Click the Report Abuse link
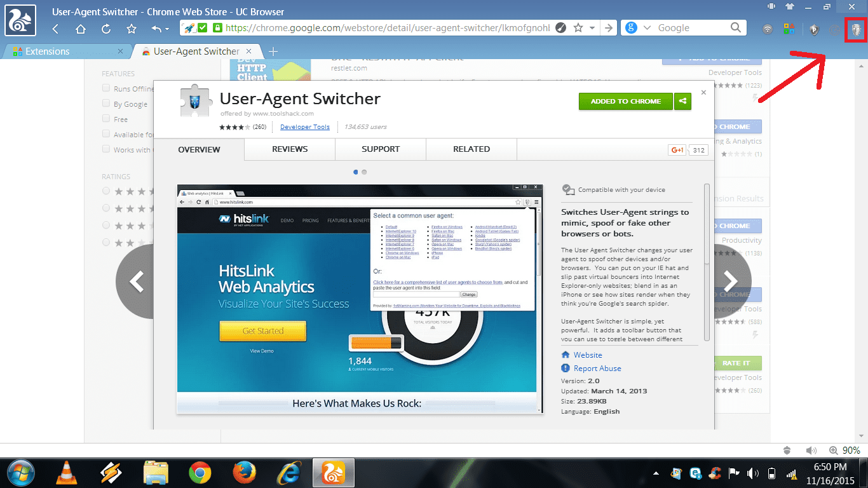 pyautogui.click(x=597, y=369)
